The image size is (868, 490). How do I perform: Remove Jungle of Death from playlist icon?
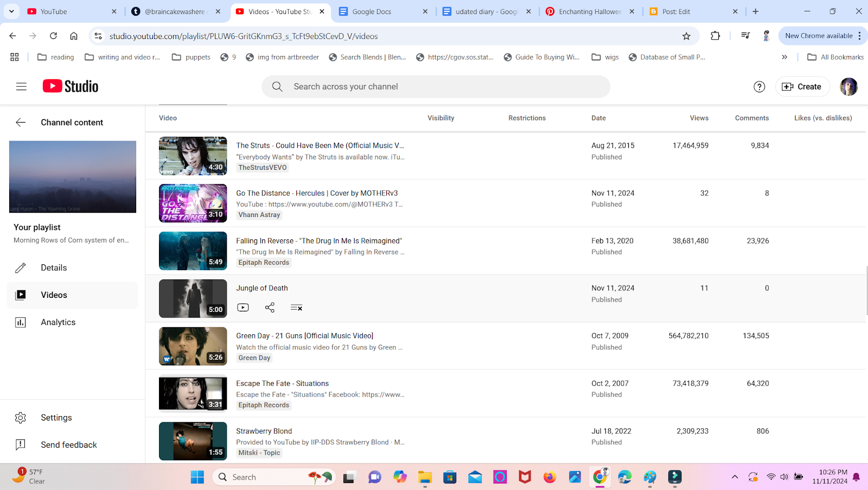tap(296, 308)
